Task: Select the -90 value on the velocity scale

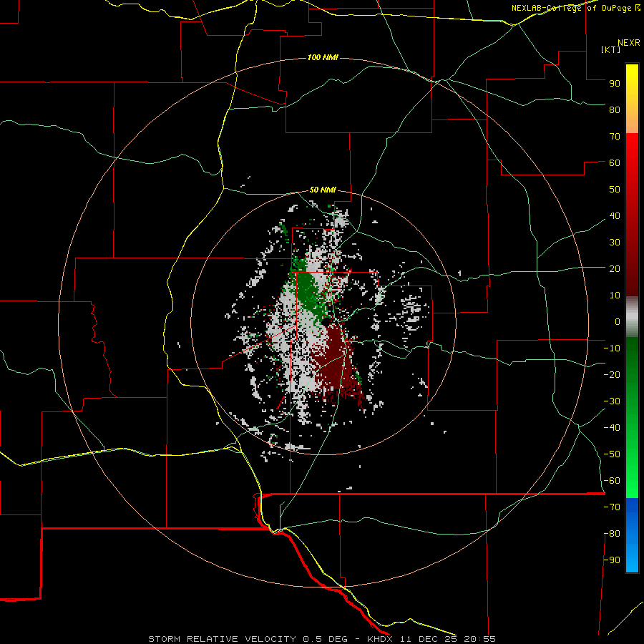Action: point(612,560)
